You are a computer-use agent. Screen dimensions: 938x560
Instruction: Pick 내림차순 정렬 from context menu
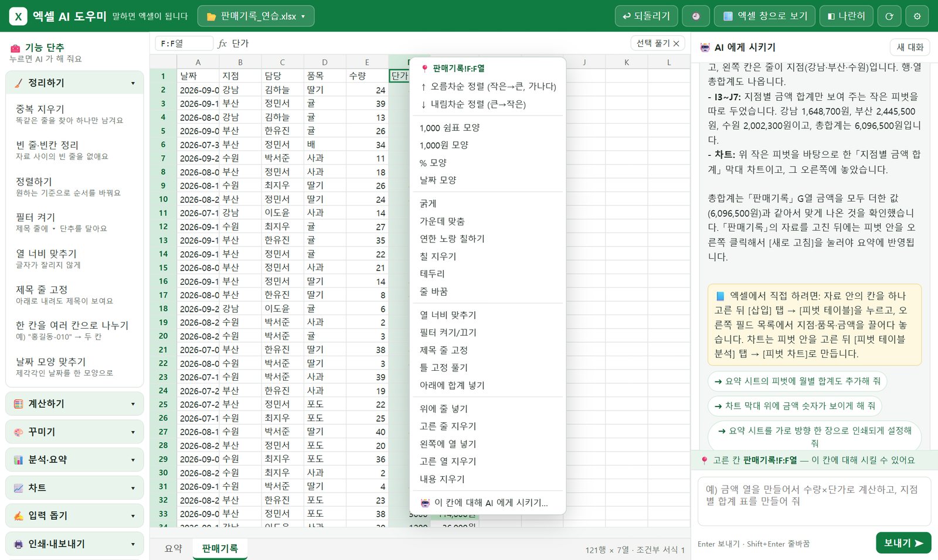[x=487, y=104]
